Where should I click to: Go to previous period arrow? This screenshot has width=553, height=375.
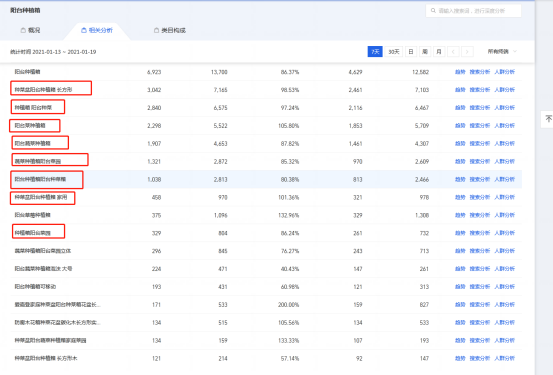[x=453, y=52]
